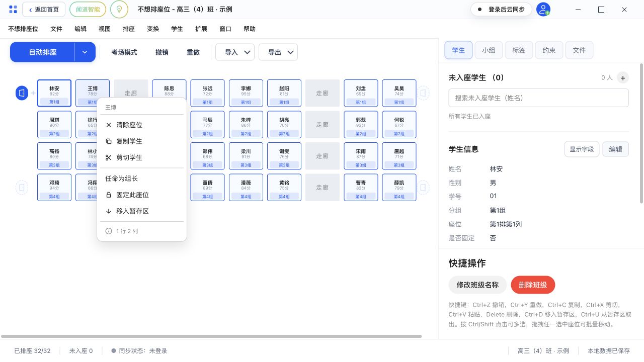This screenshot has width=644, height=362.
Task: Expand the 自动排座 dropdown arrow
Action: (x=85, y=52)
